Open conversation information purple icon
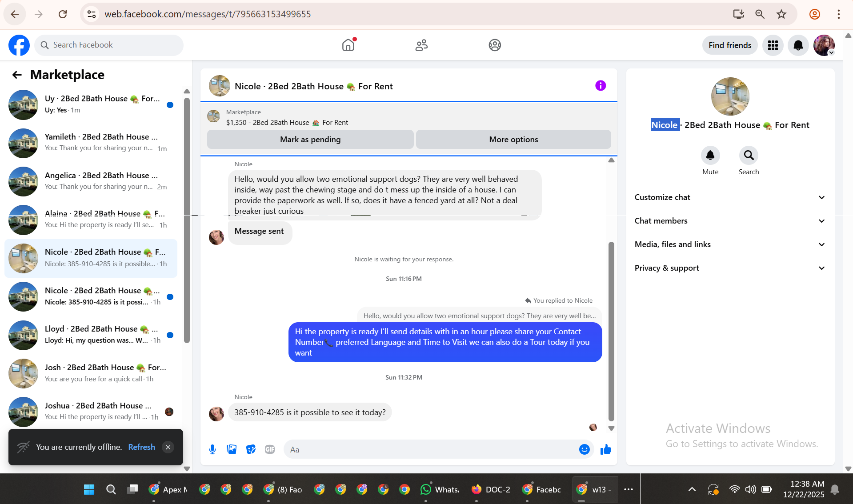Viewport: 853px width, 504px height. tap(601, 86)
